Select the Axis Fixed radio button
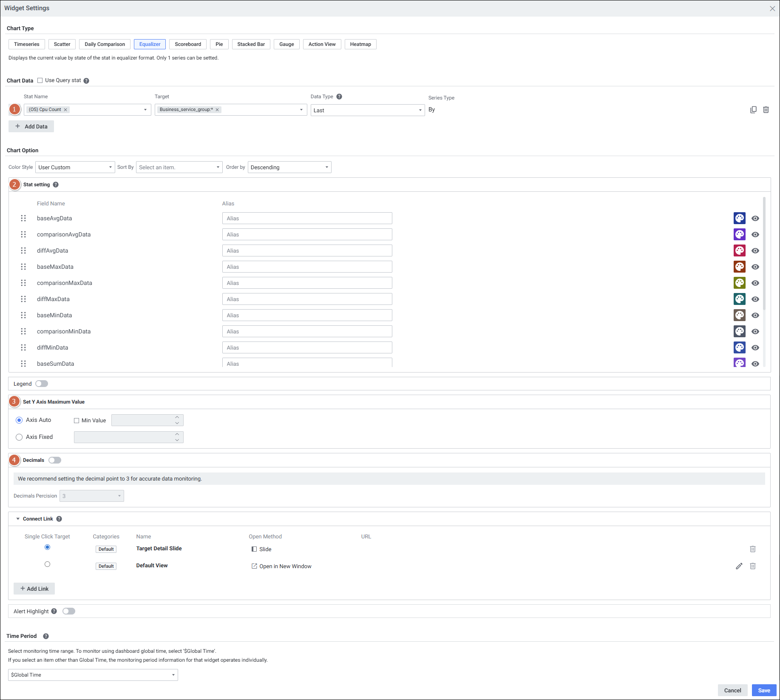780x700 pixels. [19, 437]
